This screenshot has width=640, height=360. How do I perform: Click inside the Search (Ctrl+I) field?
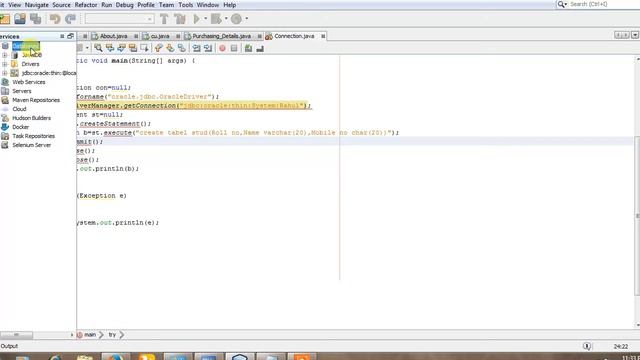point(604,4)
